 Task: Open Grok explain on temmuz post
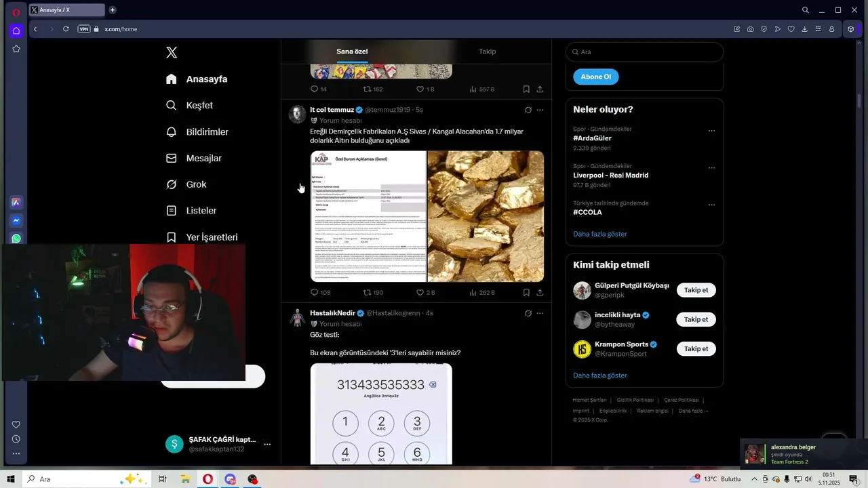[x=528, y=110]
